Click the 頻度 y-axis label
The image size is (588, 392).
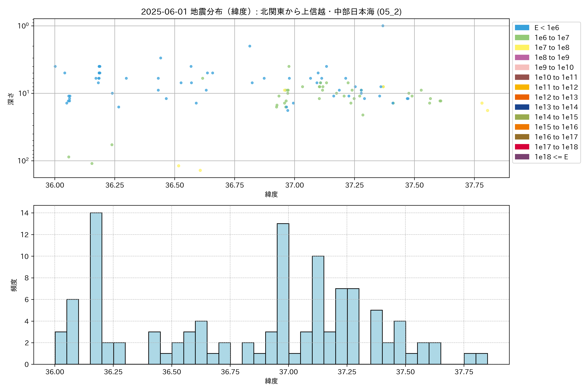tap(14, 285)
